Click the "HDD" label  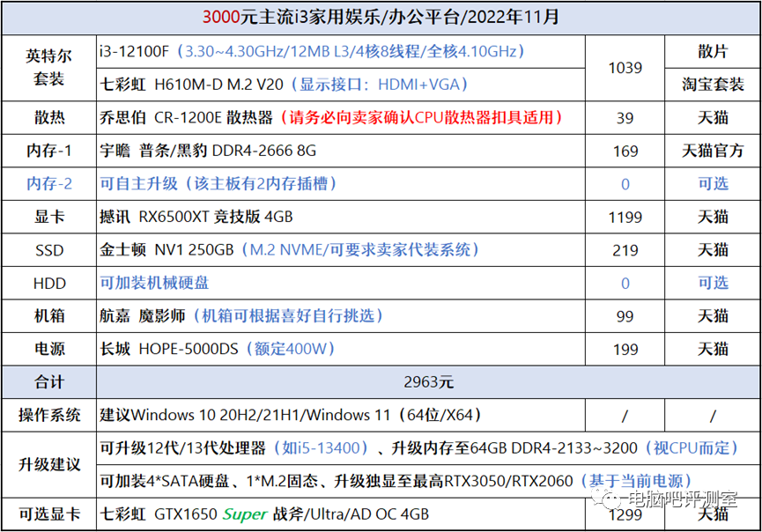click(49, 284)
